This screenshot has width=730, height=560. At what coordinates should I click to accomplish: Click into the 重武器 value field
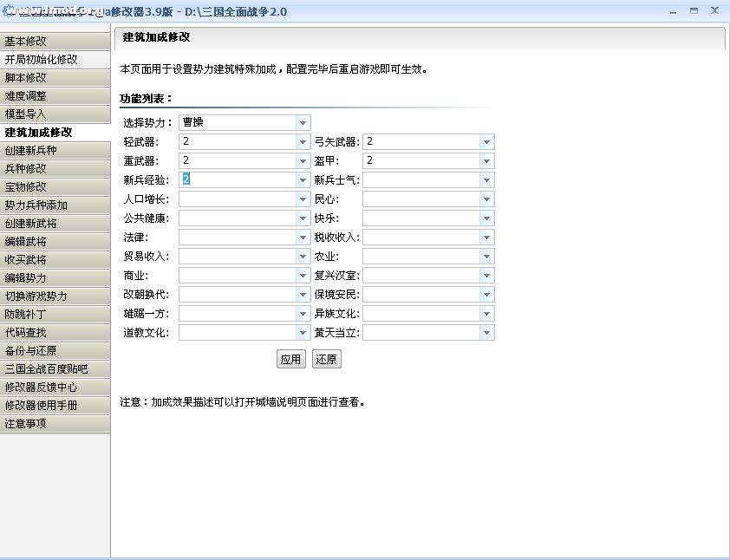tap(238, 161)
